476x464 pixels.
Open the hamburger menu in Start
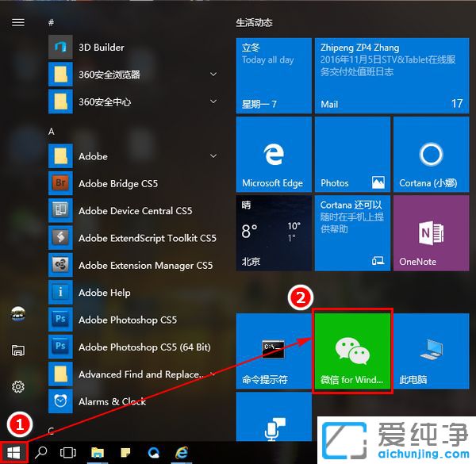18,22
